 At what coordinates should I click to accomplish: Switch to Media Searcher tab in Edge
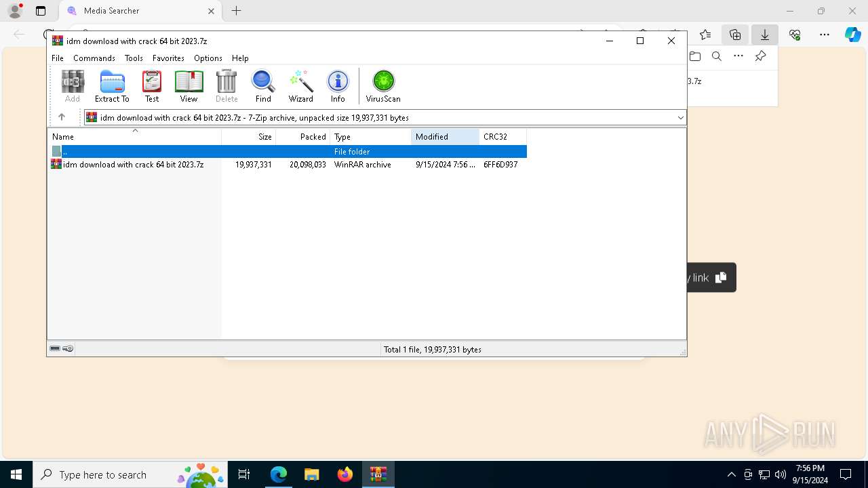139,11
